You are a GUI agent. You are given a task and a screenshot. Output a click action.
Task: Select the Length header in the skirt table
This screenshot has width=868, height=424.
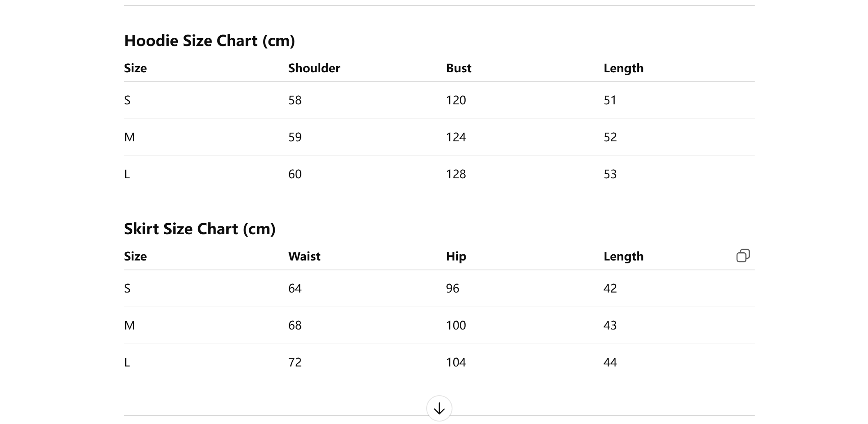click(623, 256)
